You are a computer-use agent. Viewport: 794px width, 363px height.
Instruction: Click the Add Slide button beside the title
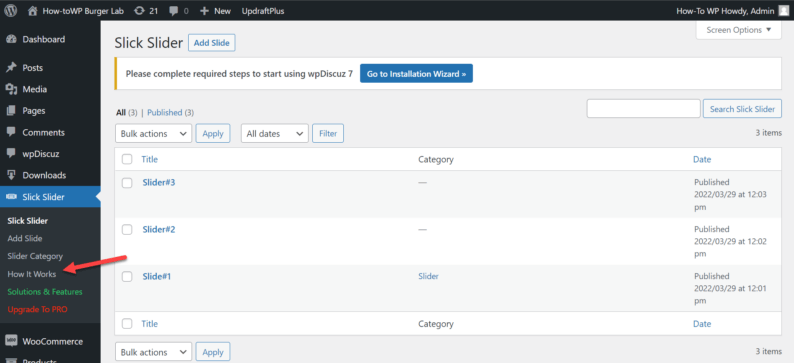[x=212, y=43]
